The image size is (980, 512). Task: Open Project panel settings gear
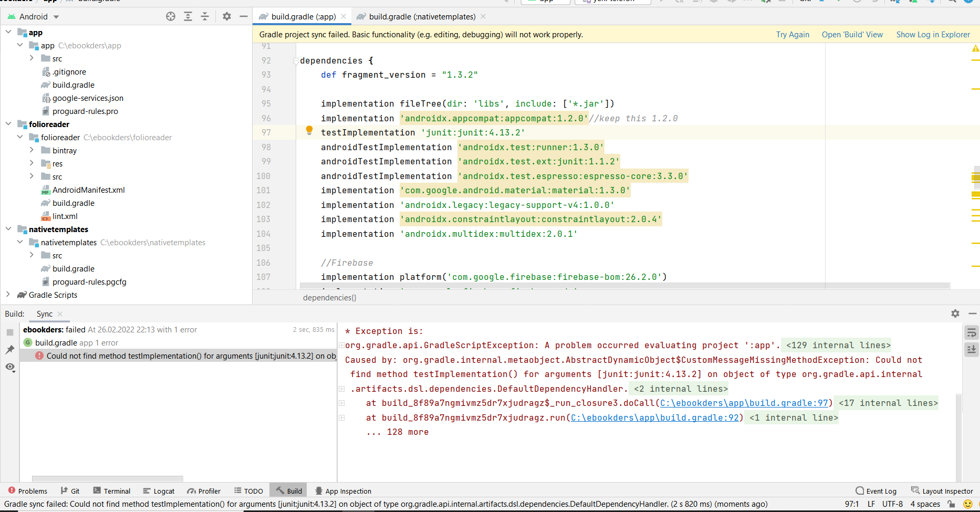(227, 16)
